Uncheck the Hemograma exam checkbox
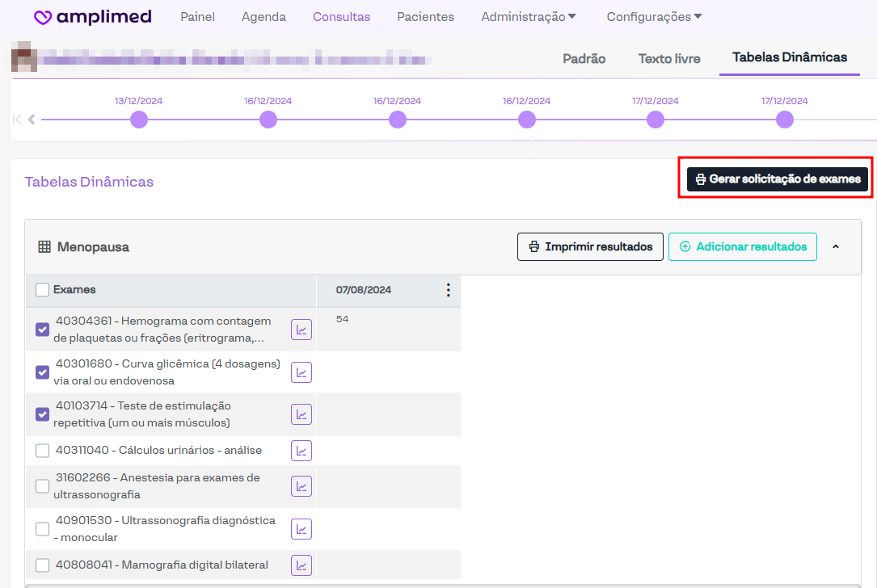877x588 pixels. pos(43,330)
